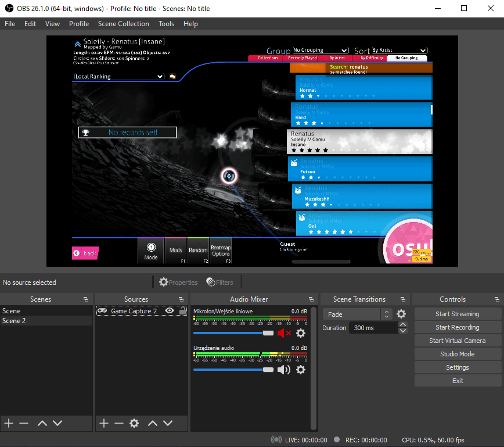This screenshot has height=447, width=504.
Task: Click the Mods button in osu! preview
Action: point(175,251)
